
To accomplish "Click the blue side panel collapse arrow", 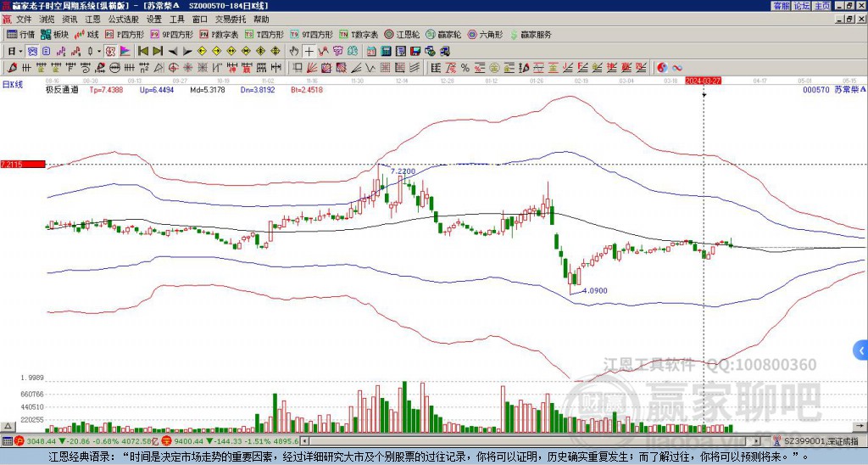I will (861, 350).
